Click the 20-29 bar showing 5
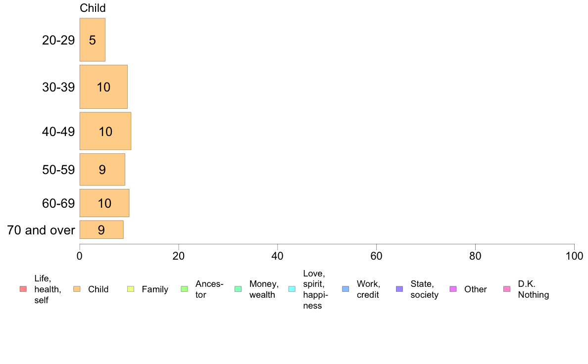The height and width of the screenshot is (364, 588). coord(92,40)
